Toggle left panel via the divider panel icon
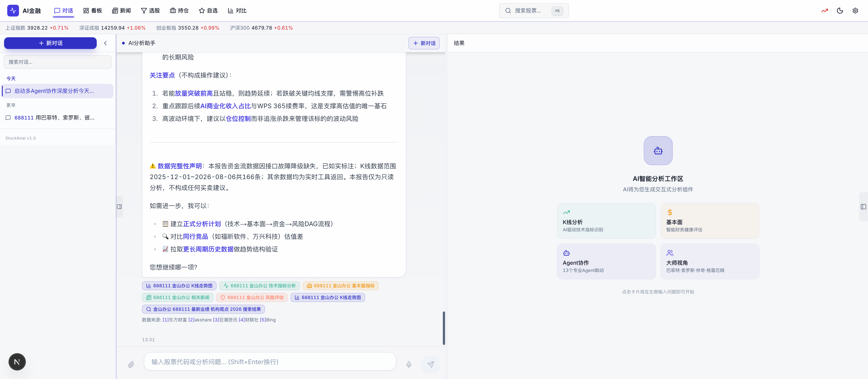Screen dimensions: 868x379 [x=119, y=207]
